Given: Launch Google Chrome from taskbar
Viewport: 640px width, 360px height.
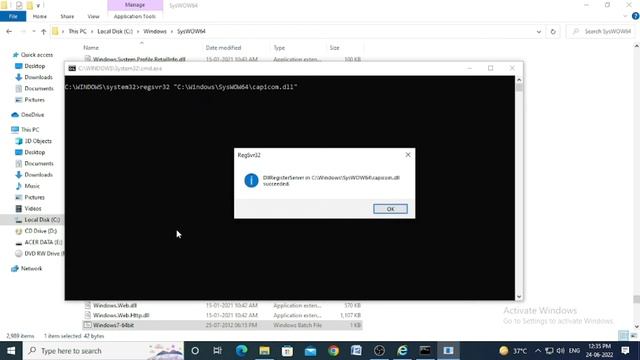Looking at the screenshot, I should (x=333, y=351).
